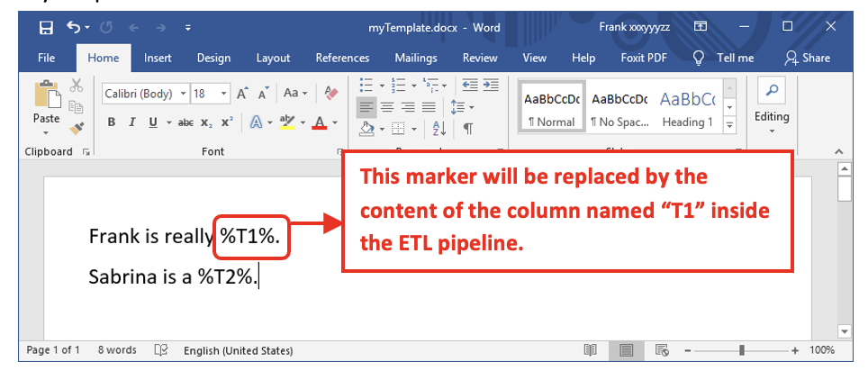This screenshot has width=868, height=380.
Task: Toggle Bold formatting
Action: (112, 122)
